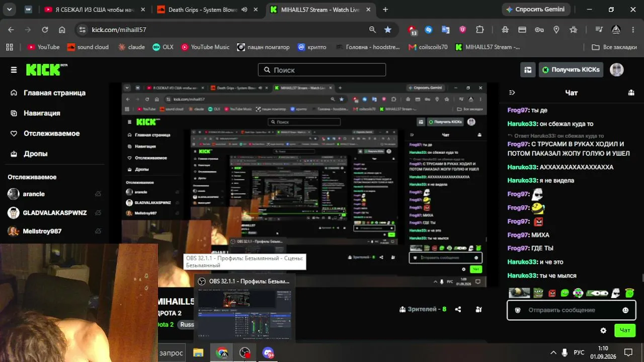This screenshot has width=644, height=362.
Task: Bookmark this page with star icon
Action: (388, 30)
